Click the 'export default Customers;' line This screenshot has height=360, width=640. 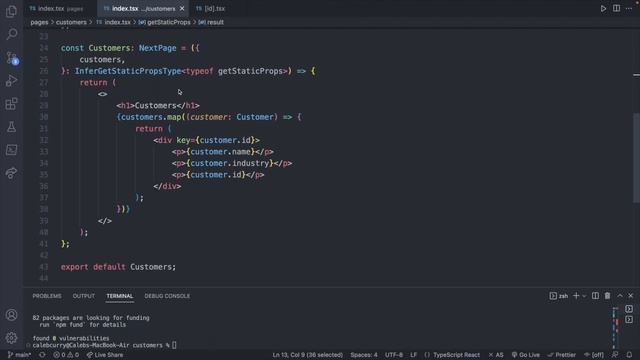click(x=118, y=267)
